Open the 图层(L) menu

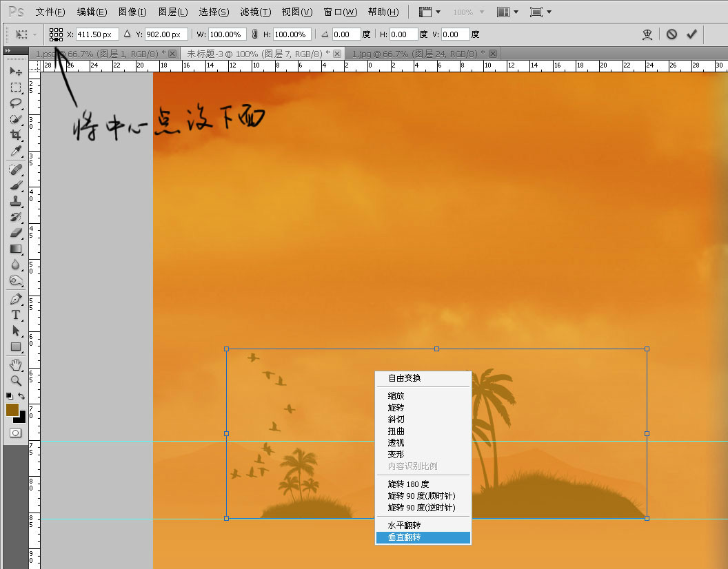tap(173, 12)
